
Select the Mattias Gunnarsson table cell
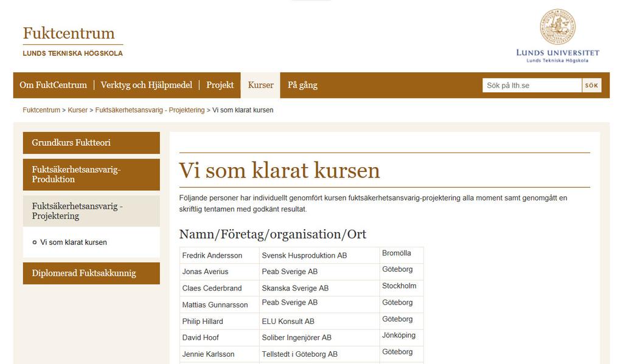(x=219, y=305)
